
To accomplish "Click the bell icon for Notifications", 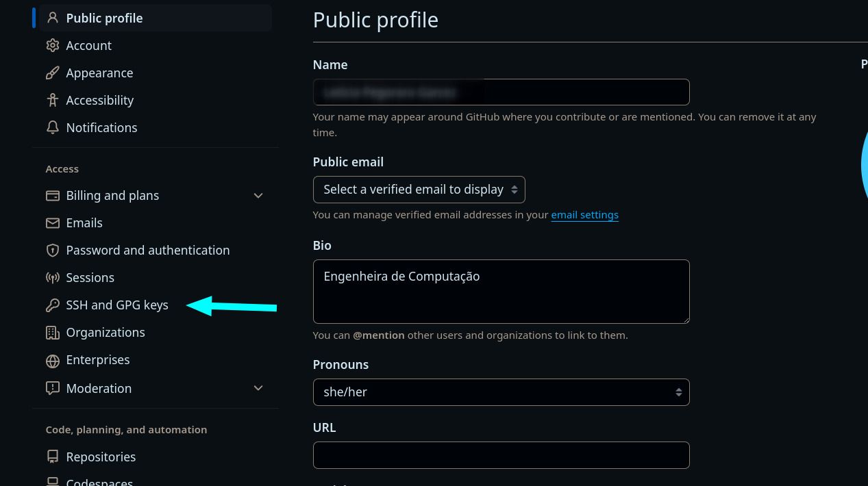I will [53, 127].
